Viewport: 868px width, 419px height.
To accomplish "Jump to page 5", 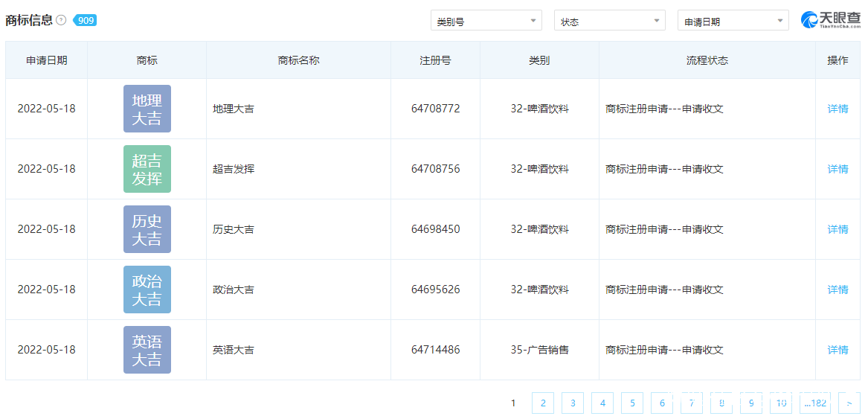I will (632, 403).
